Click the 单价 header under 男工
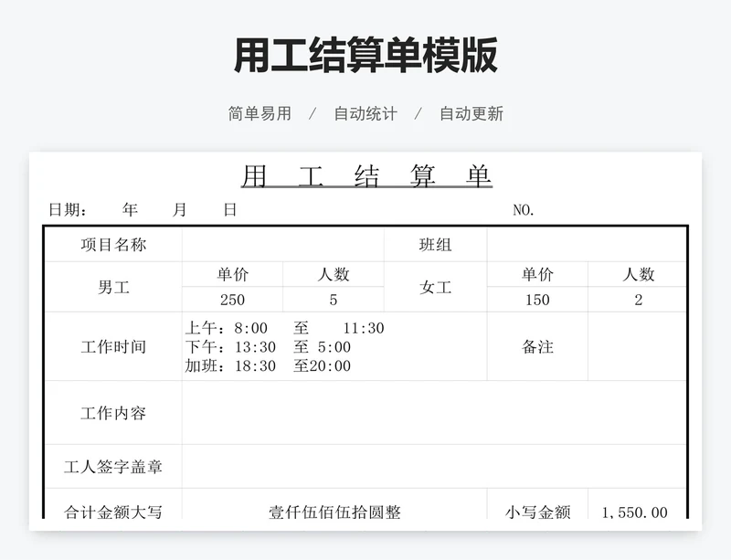This screenshot has height=560, width=731. click(x=233, y=274)
